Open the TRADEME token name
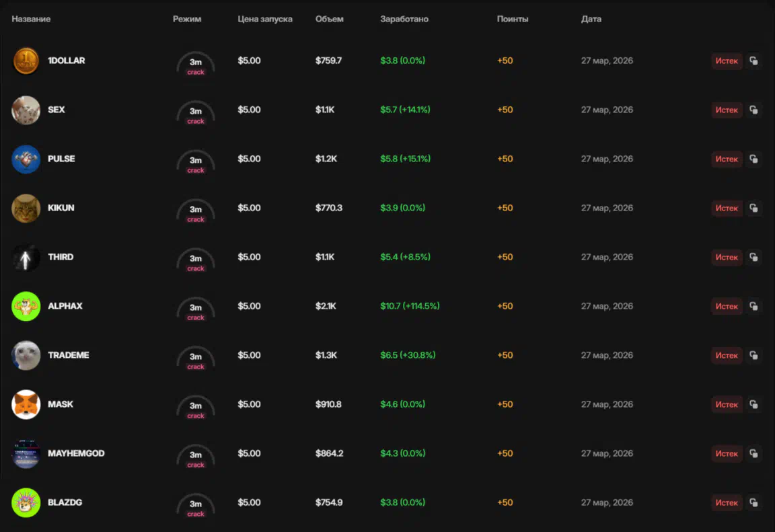Screen dimensions: 775x532 point(68,355)
